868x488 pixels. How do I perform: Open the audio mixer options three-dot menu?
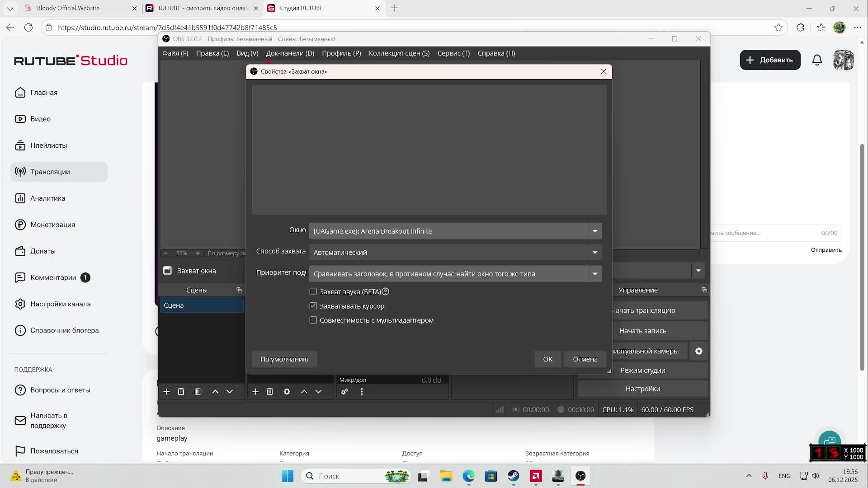point(362,392)
